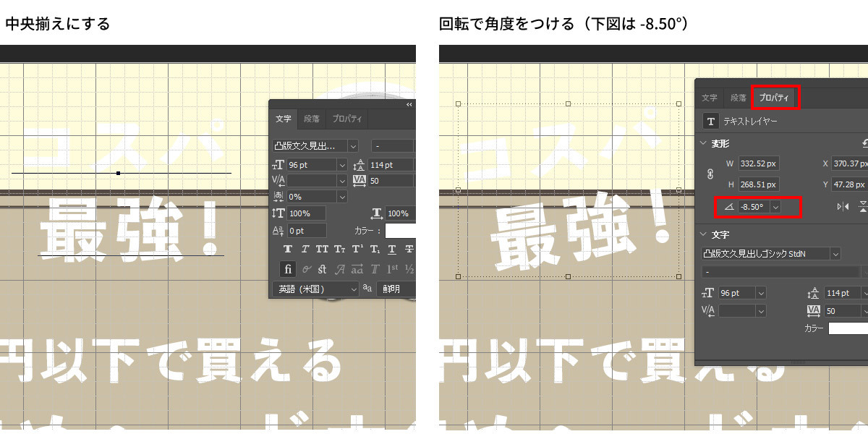Collapse the 文字 section in Properties
This screenshot has height=434, width=868.
[702, 235]
